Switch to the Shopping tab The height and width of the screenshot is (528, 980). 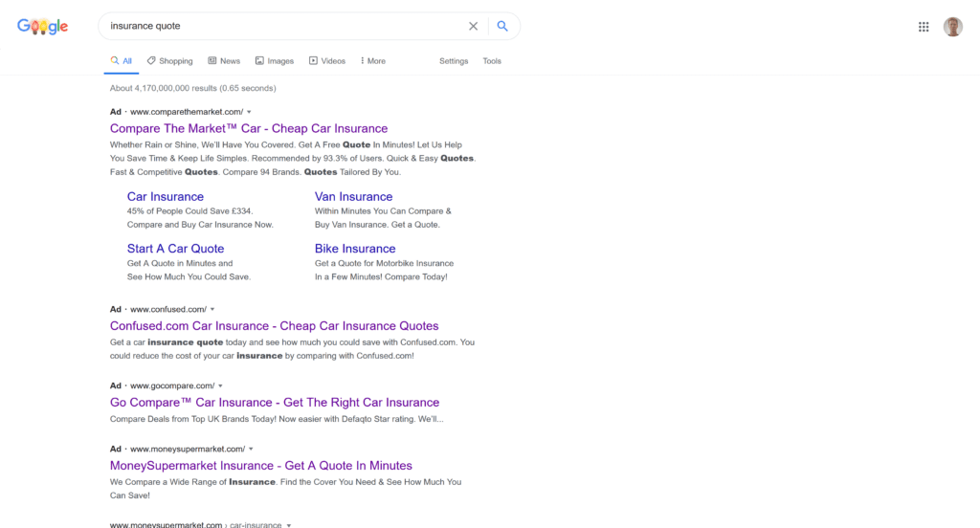click(x=170, y=61)
